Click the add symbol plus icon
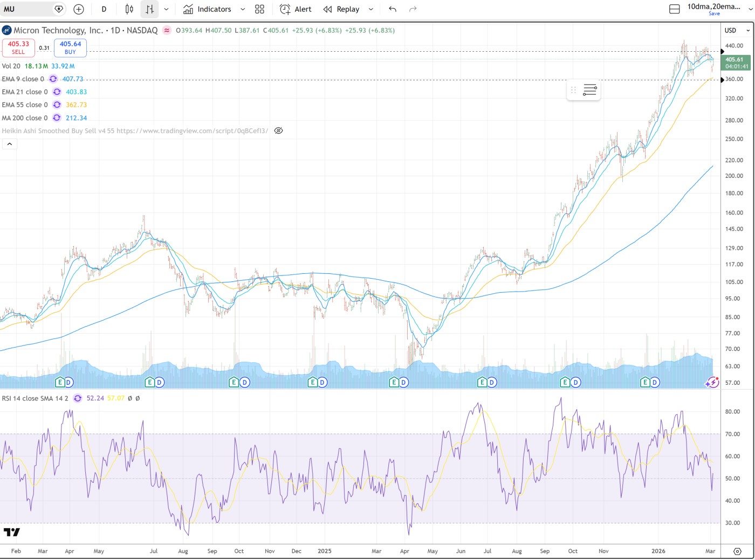This screenshot has height=560, width=755. 79,9
